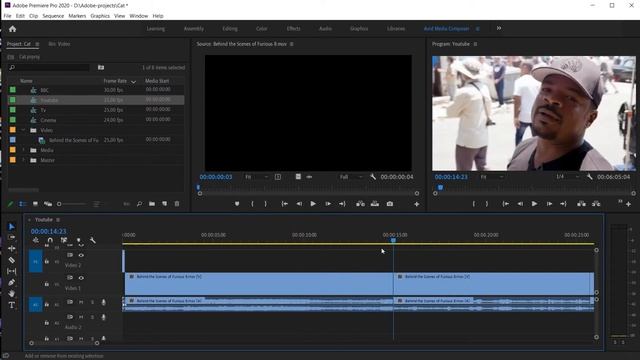Sort by Frame Rate column arrow
The width and height of the screenshot is (640, 360).
coord(133,82)
